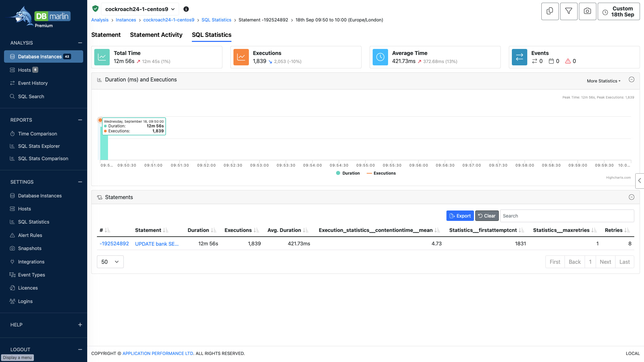Toggle the Duration series legend

tap(348, 173)
